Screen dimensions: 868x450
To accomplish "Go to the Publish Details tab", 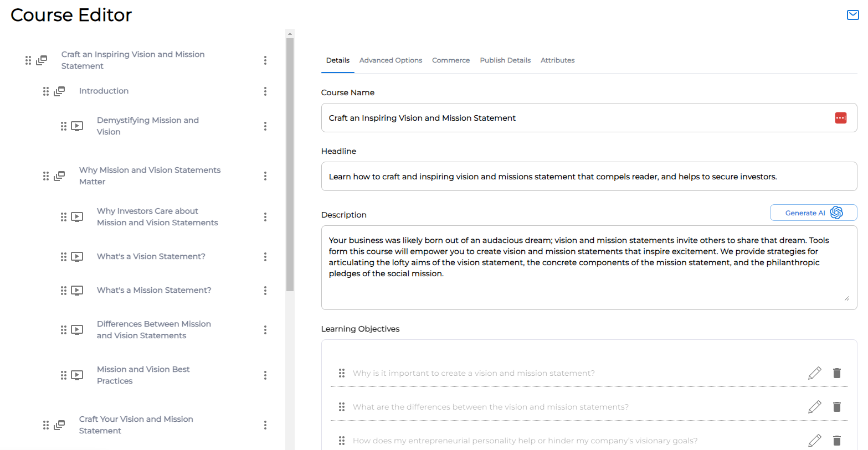I will point(505,60).
